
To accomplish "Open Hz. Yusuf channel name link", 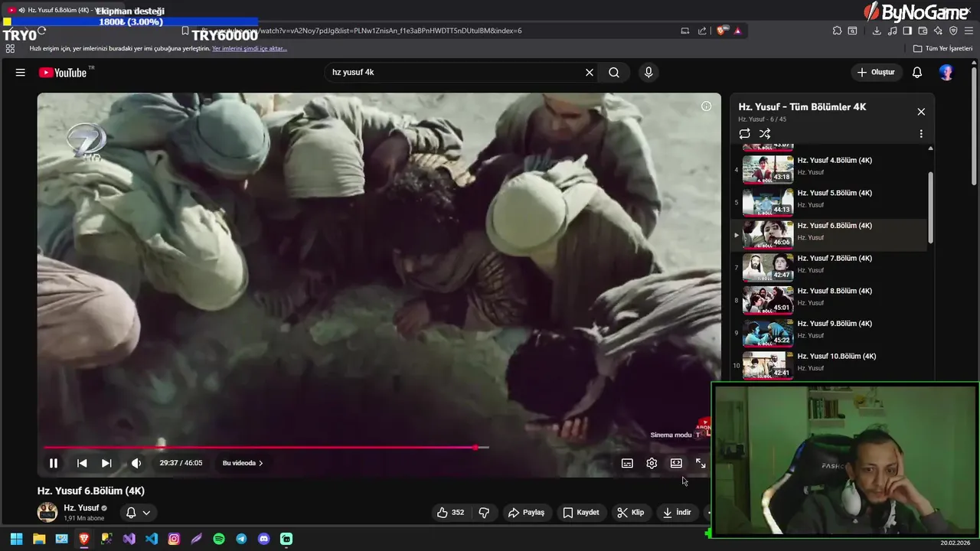I will pos(81,507).
